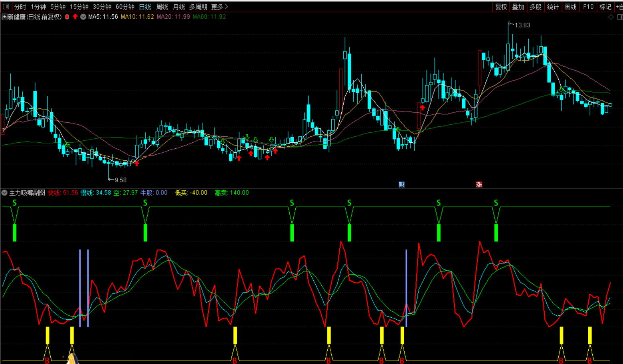Click the red candle icon beside stock name
The width and height of the screenshot is (623, 364).
pos(67,17)
